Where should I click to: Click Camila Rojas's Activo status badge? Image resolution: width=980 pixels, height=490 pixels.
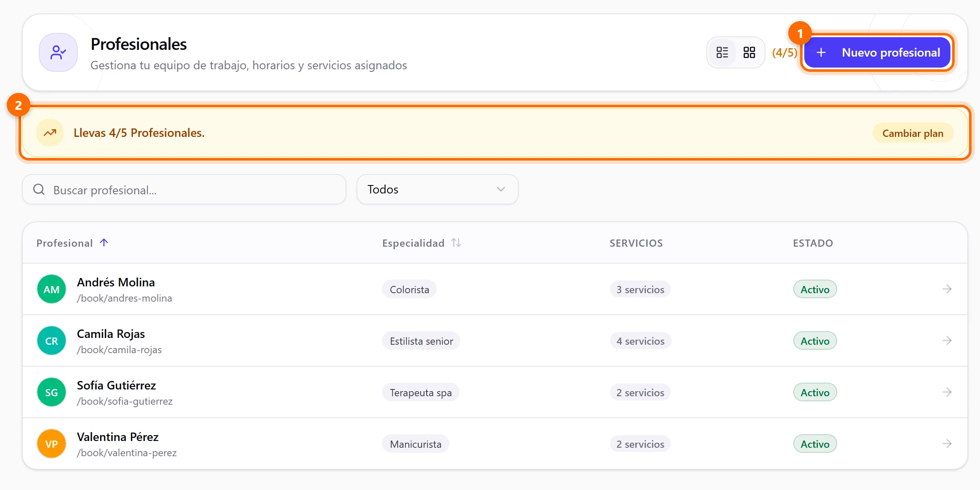[815, 341]
